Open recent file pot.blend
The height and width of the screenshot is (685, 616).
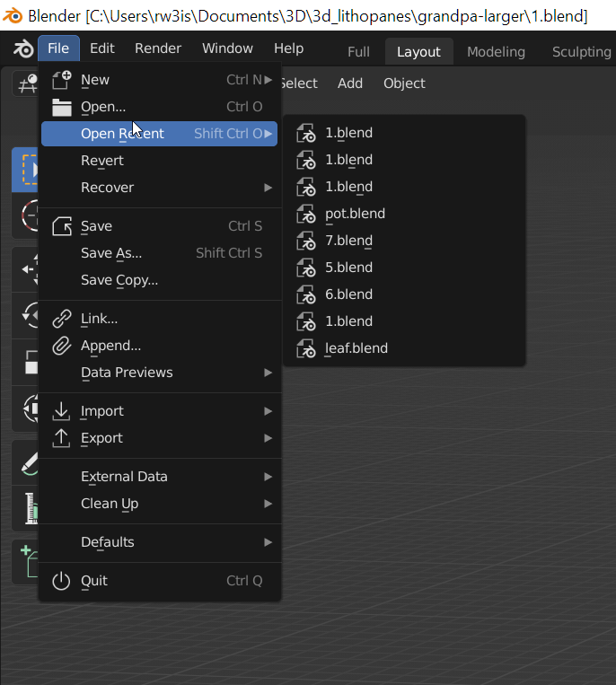coord(404,214)
